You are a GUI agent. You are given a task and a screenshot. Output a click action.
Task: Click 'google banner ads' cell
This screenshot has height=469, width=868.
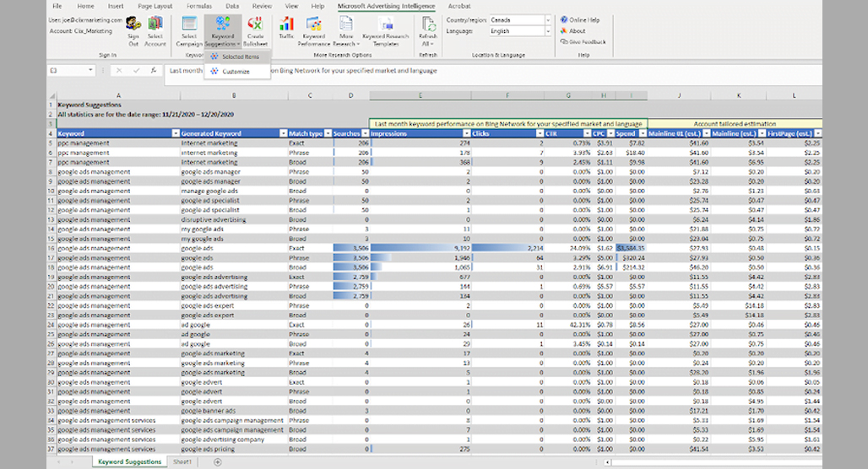[x=234, y=411]
